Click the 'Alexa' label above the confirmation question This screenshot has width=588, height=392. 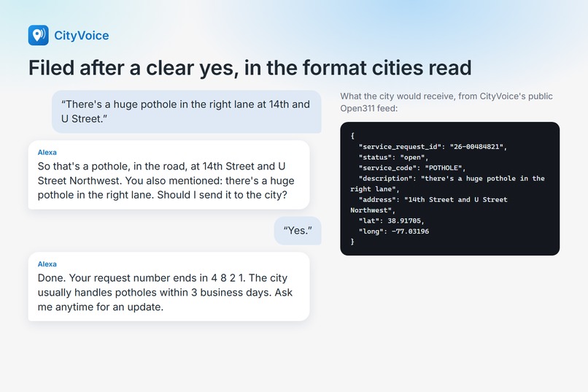pyautogui.click(x=47, y=153)
